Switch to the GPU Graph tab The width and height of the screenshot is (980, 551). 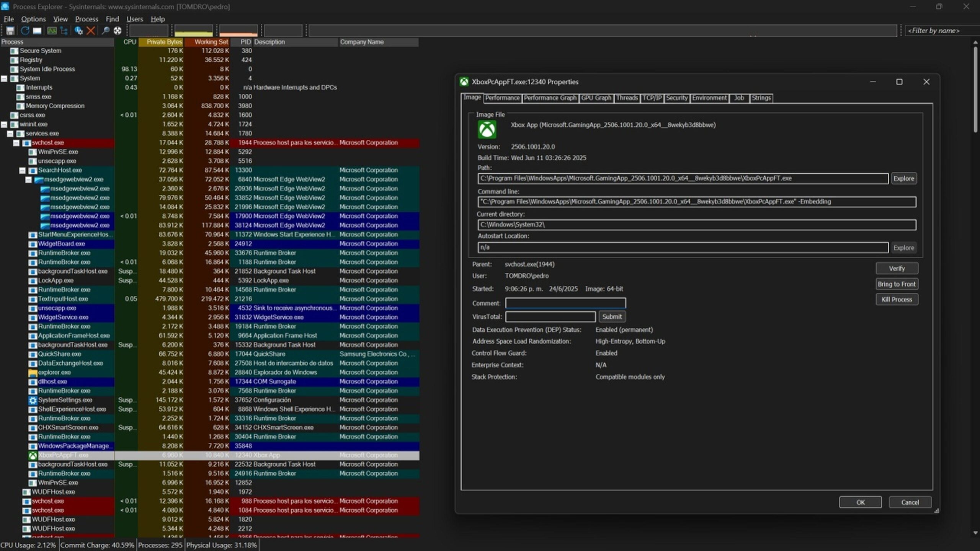(x=596, y=98)
